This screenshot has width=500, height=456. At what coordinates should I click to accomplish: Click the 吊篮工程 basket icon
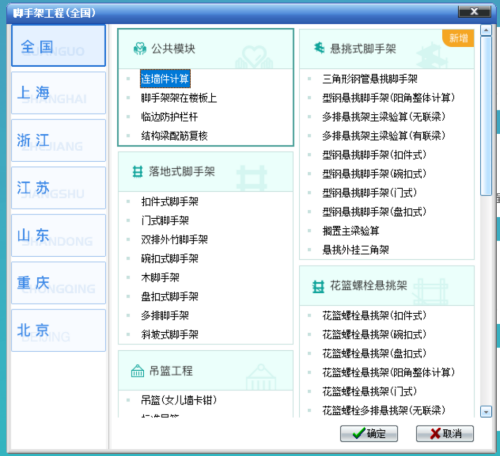[137, 371]
